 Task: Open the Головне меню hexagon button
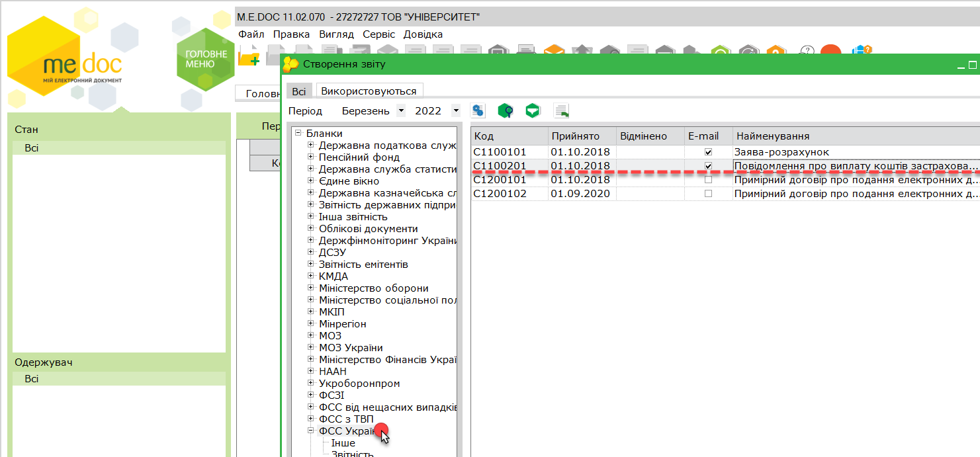click(206, 59)
